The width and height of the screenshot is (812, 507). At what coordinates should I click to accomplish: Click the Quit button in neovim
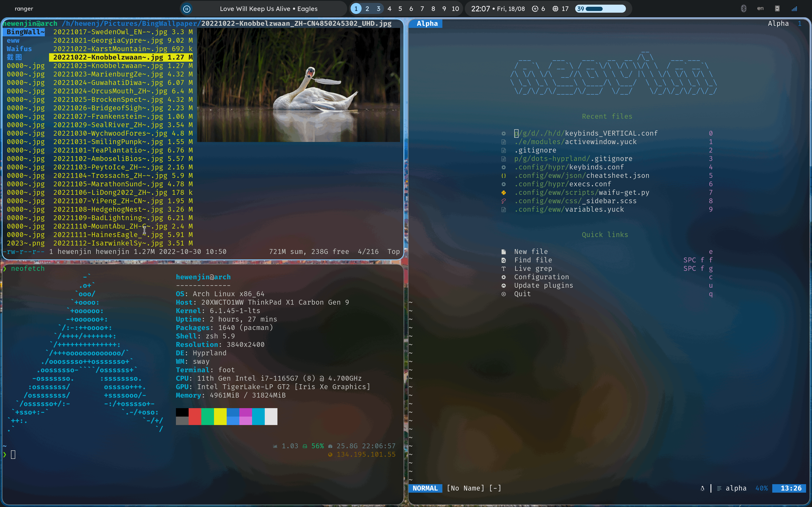(522, 294)
